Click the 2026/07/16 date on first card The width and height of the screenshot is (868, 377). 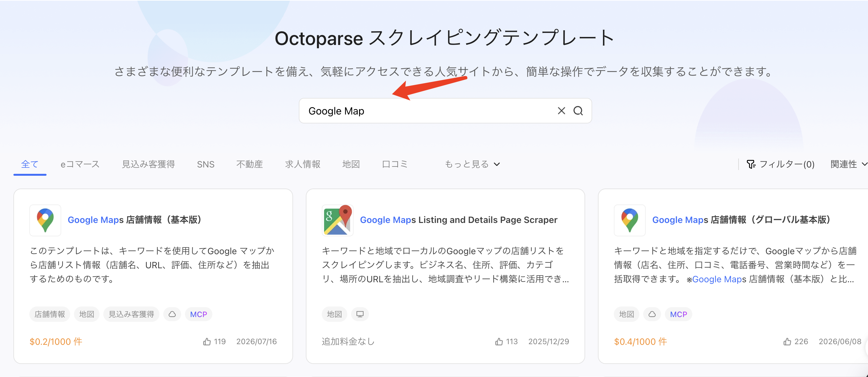(256, 342)
